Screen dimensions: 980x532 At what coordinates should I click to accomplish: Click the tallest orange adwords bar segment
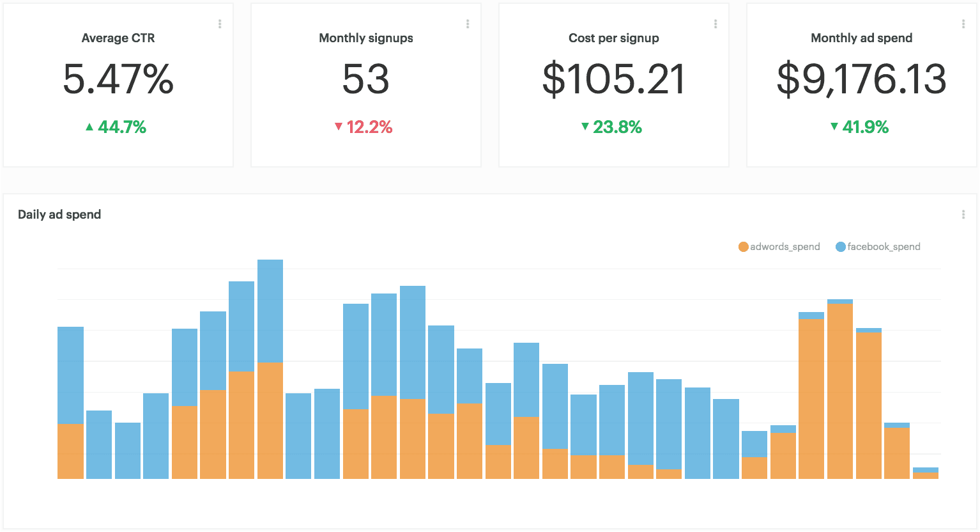pyautogui.click(x=840, y=391)
